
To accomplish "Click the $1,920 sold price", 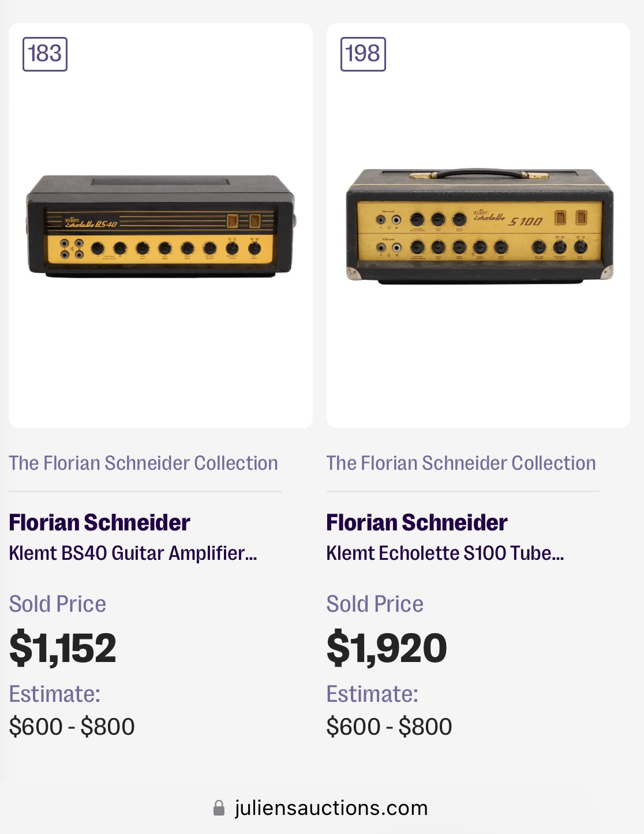I will 387,648.
